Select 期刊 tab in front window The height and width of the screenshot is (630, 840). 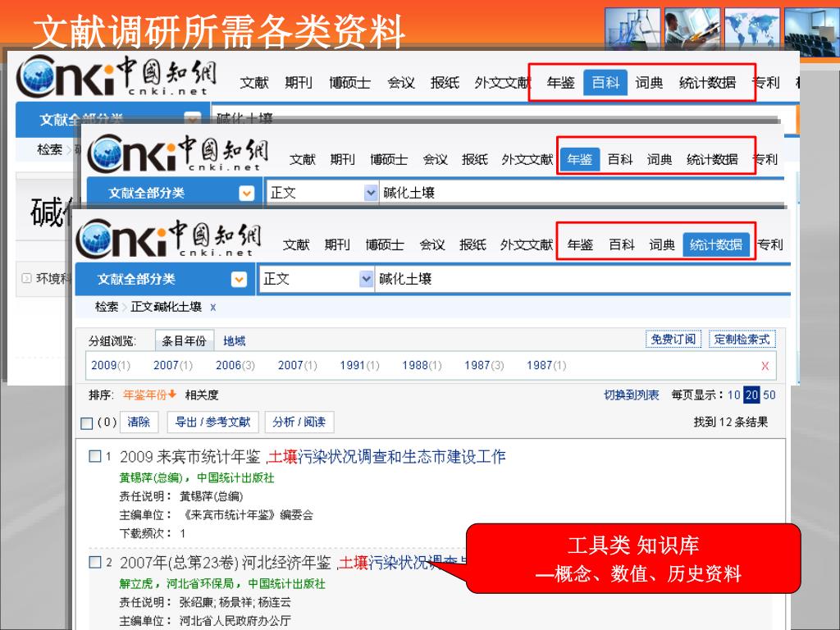click(x=337, y=244)
